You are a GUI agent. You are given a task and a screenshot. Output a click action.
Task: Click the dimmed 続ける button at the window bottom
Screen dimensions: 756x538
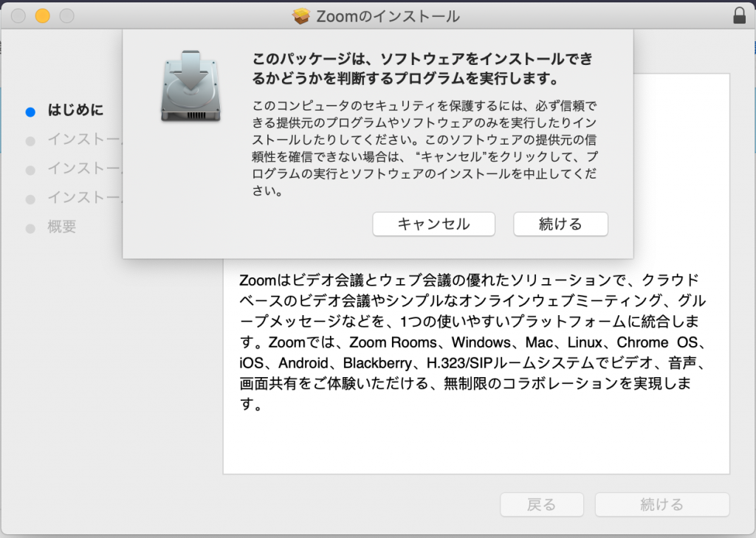tap(662, 504)
